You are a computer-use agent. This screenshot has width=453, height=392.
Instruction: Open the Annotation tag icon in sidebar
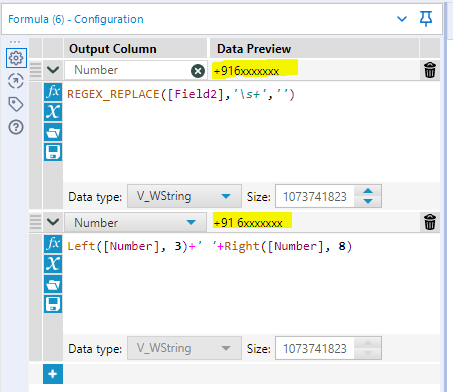16,104
